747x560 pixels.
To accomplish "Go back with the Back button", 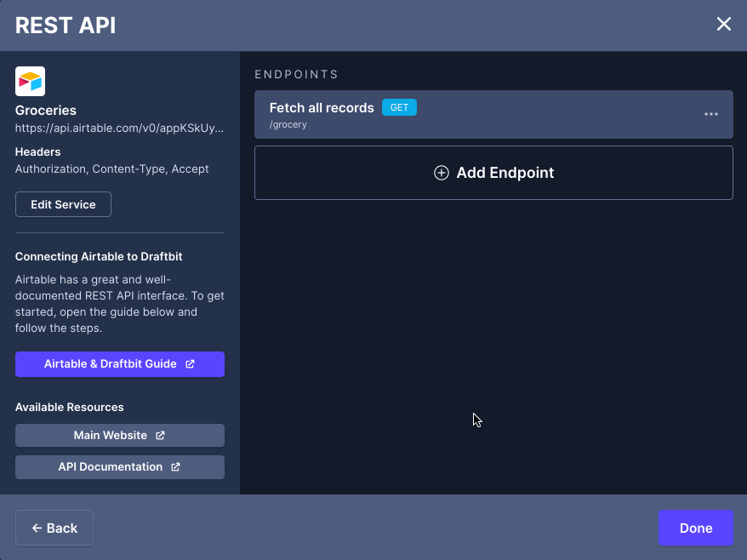I will 54,528.
